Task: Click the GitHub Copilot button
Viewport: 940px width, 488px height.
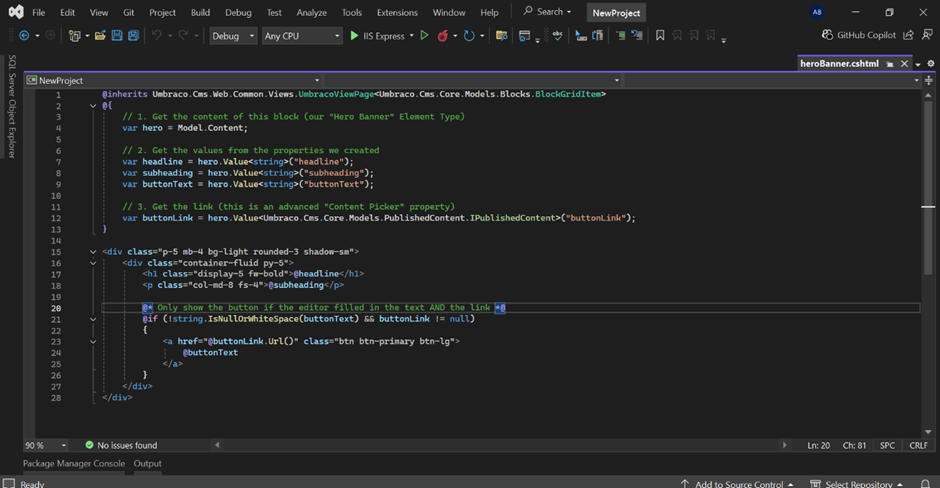Action: tap(860, 35)
